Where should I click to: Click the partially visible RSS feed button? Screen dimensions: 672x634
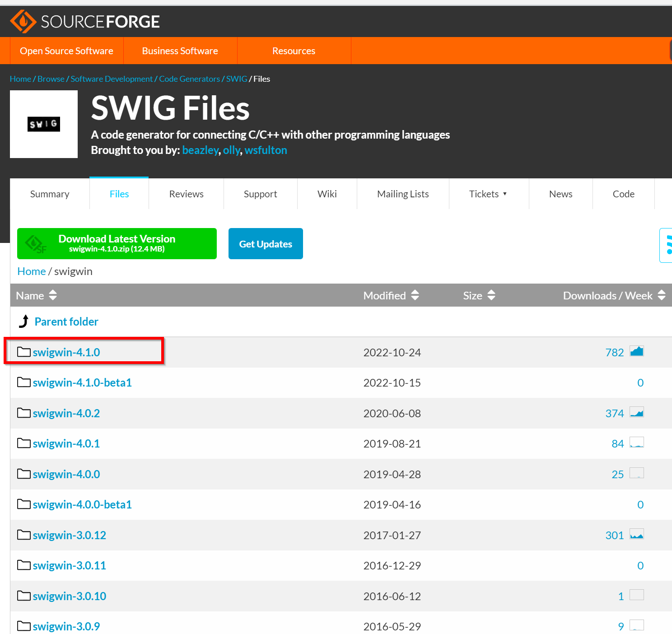coord(667,245)
